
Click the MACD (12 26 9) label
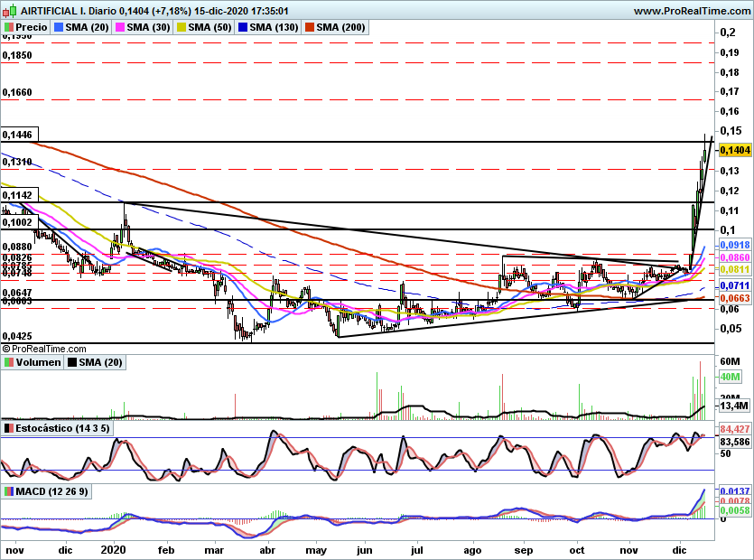(52, 491)
